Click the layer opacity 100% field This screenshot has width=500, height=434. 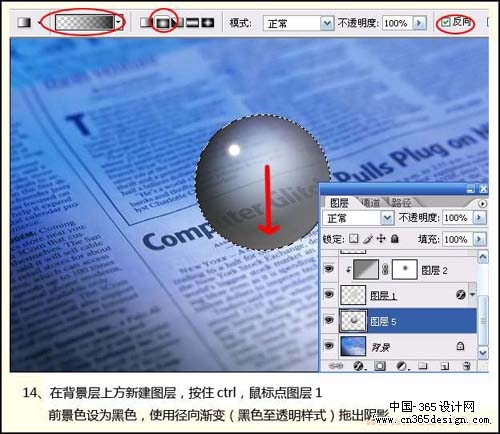[456, 218]
